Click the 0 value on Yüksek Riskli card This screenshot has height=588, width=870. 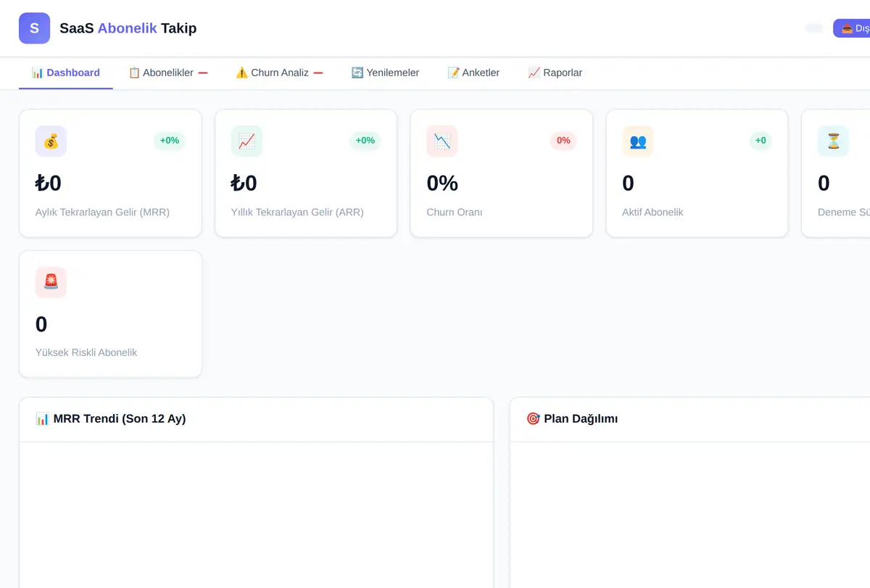[41, 324]
